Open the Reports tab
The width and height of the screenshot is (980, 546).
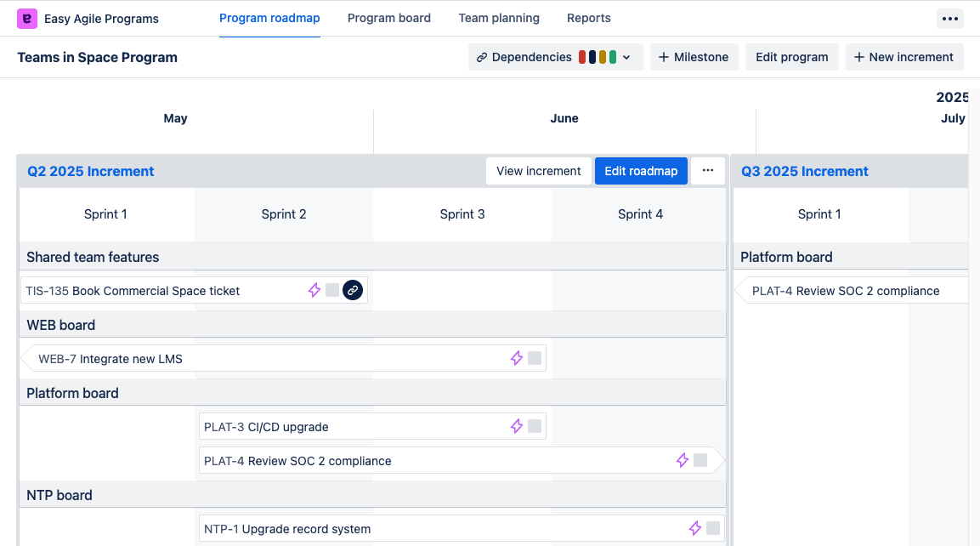click(x=588, y=18)
